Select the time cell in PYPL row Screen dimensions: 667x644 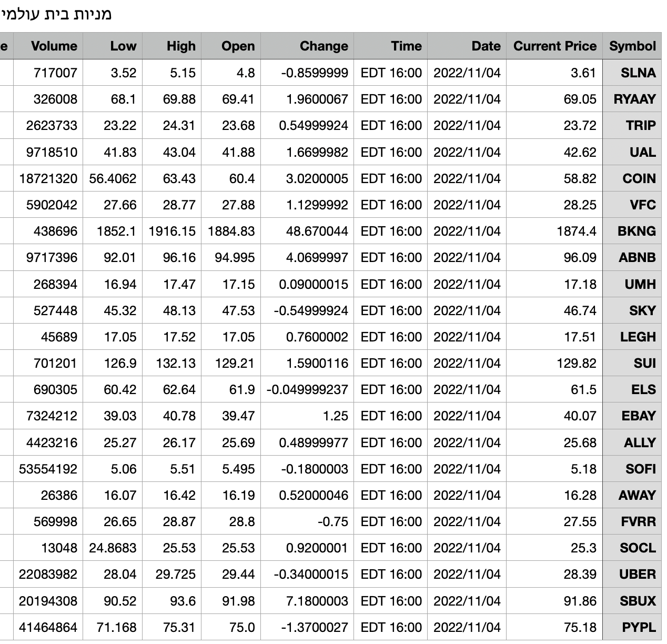tap(391, 627)
